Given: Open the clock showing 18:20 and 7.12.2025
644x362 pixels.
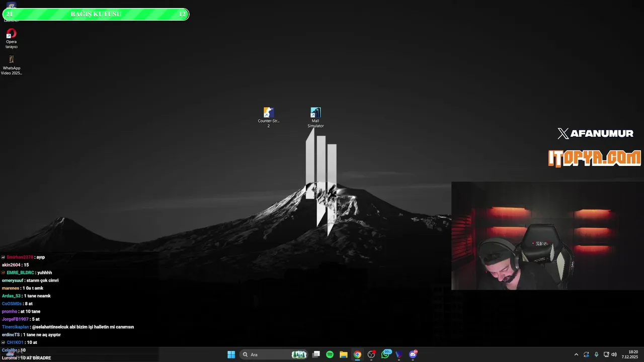Looking at the screenshot, I should 630,354.
